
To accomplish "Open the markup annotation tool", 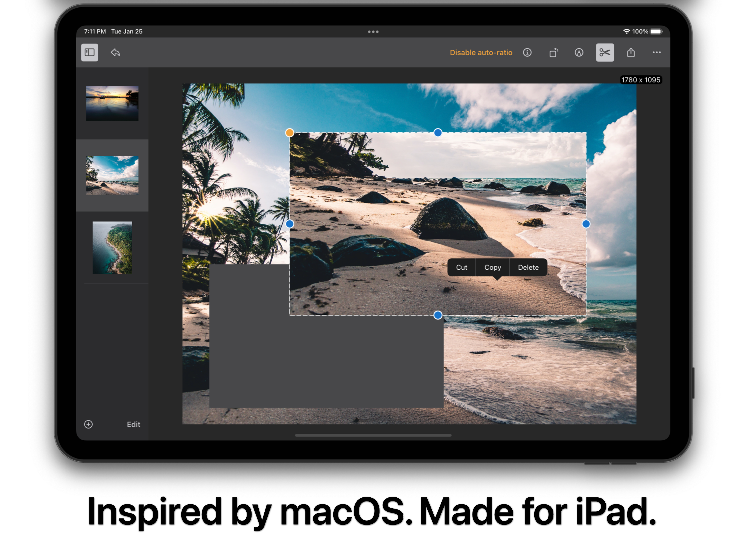I will 579,52.
